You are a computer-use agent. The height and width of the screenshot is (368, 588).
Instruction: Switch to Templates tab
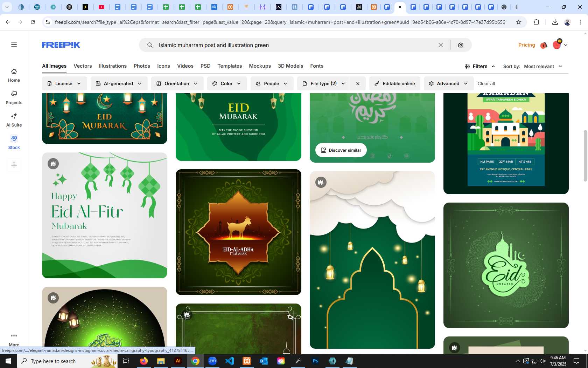230,66
